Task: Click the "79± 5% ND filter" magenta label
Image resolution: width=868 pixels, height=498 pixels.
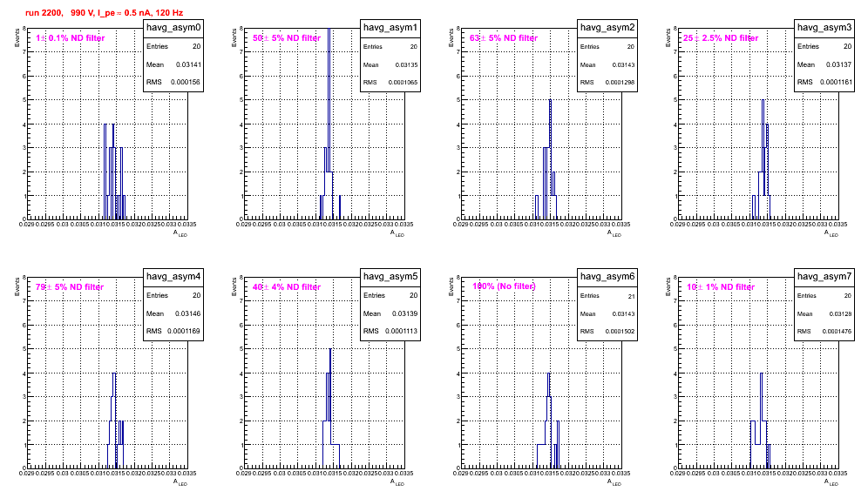Action: tap(70, 287)
